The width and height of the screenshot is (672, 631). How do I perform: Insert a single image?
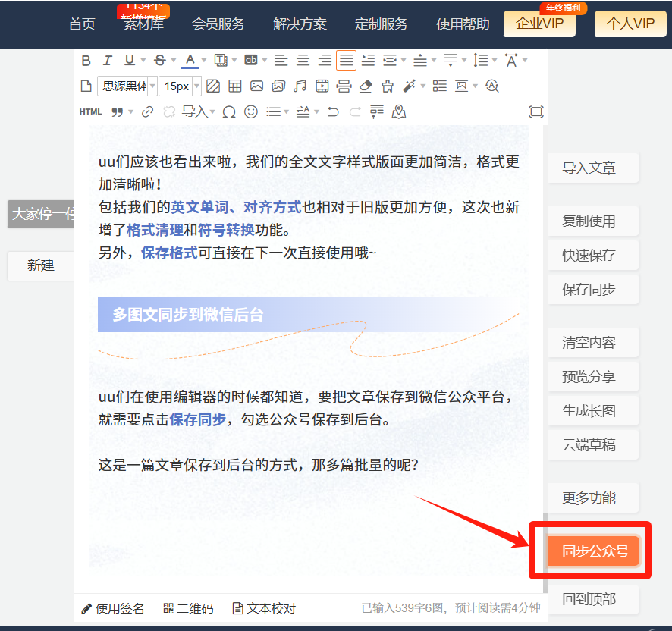pyautogui.click(x=256, y=86)
